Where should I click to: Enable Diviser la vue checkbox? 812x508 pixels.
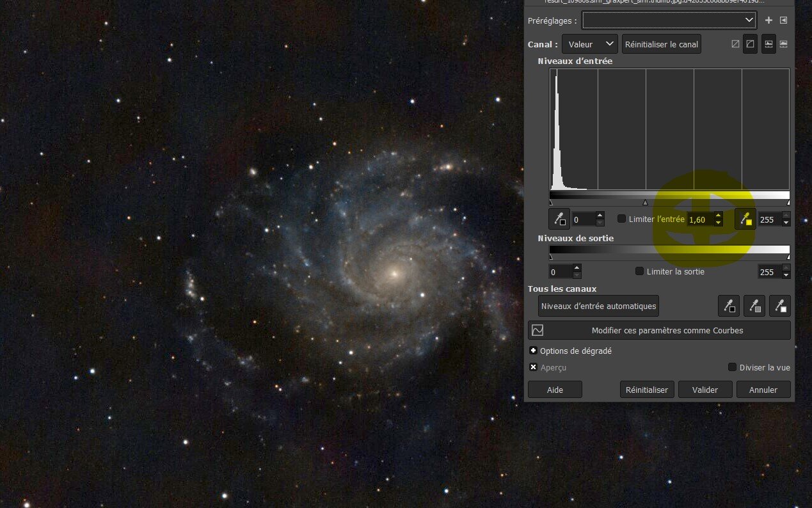pyautogui.click(x=732, y=367)
